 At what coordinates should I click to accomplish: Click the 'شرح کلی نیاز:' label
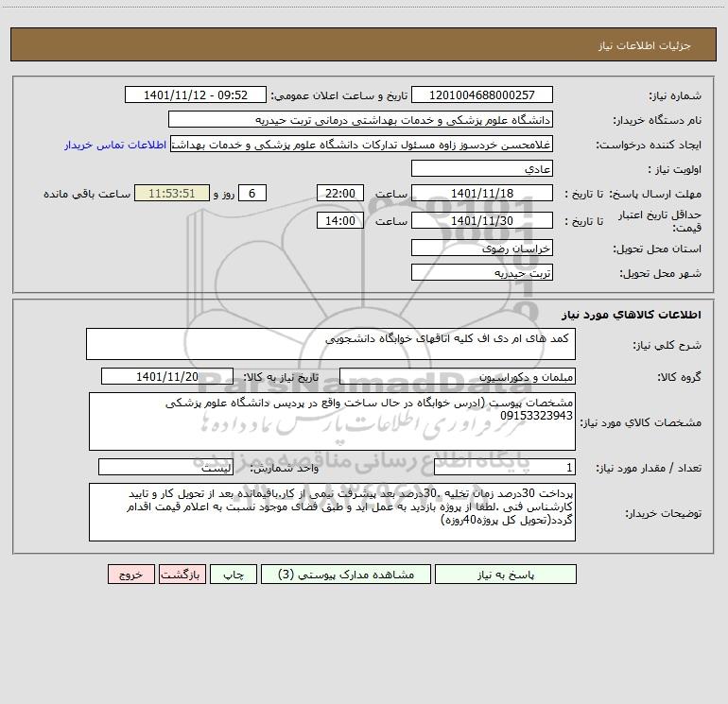click(x=667, y=345)
